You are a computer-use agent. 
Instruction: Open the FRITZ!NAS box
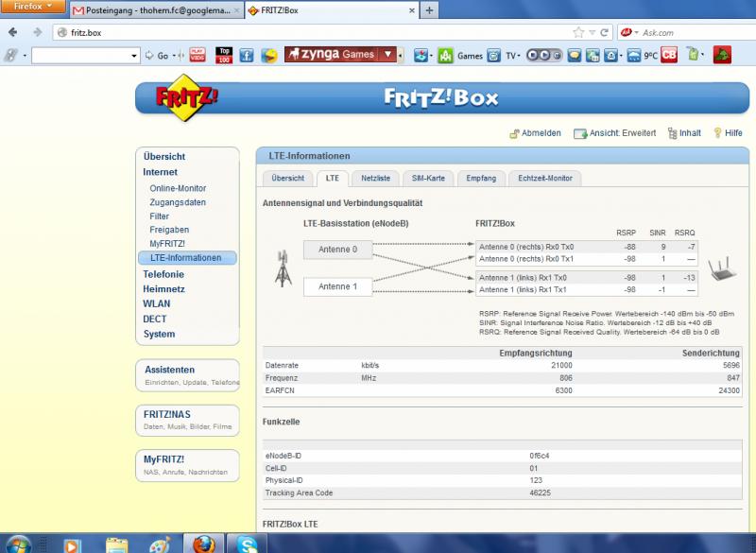(187, 421)
